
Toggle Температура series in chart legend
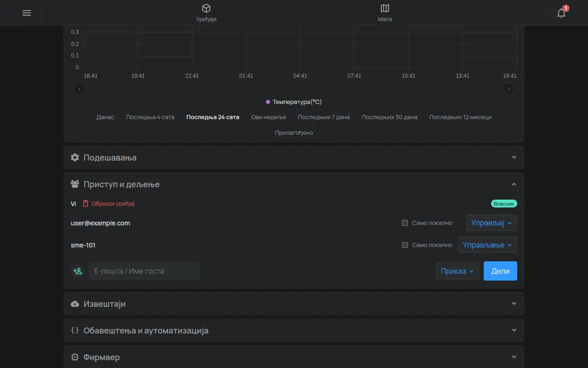(x=294, y=102)
